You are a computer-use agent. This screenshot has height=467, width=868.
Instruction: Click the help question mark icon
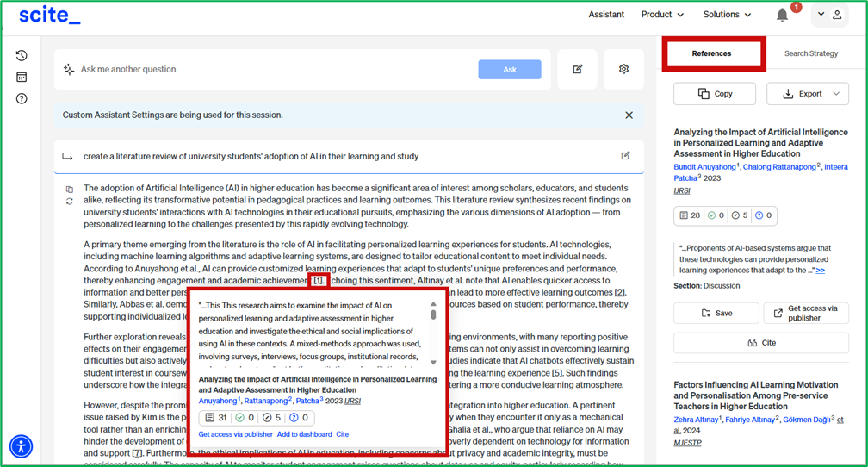pyautogui.click(x=22, y=98)
